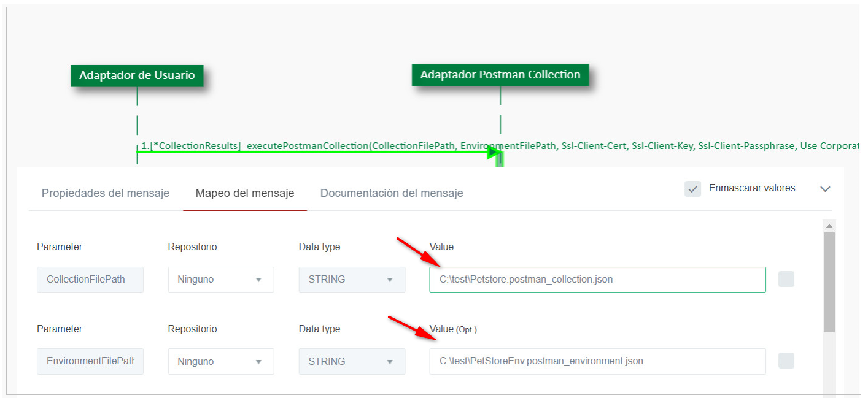Open the Documentación del mensaje tab
The width and height of the screenshot is (868, 398).
click(392, 193)
